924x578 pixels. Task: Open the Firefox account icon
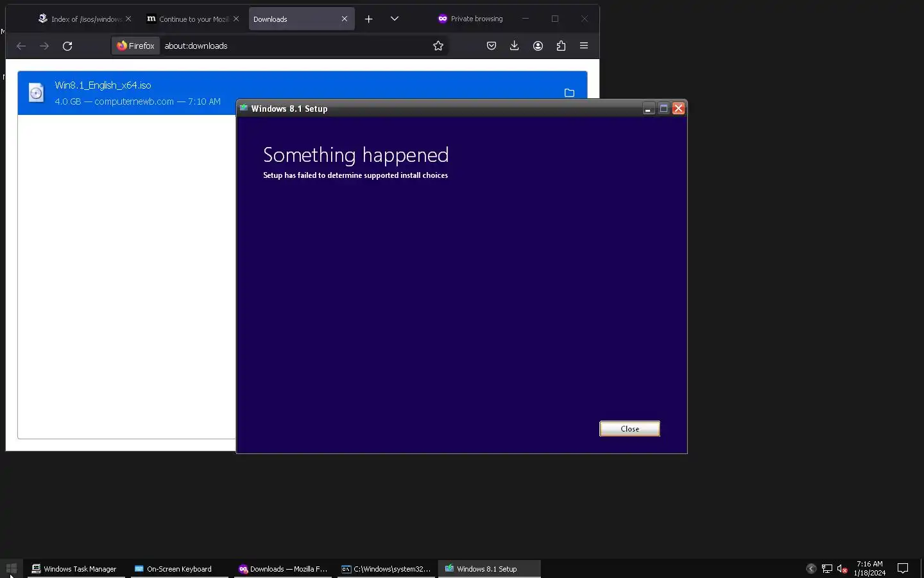pyautogui.click(x=538, y=46)
